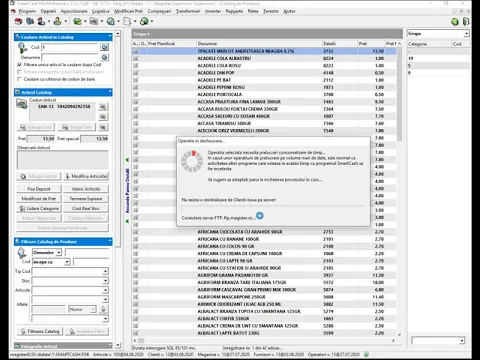Open arrow next to the green folder toolbar icon
Viewport: 480px width, 360px height.
tap(85, 22)
